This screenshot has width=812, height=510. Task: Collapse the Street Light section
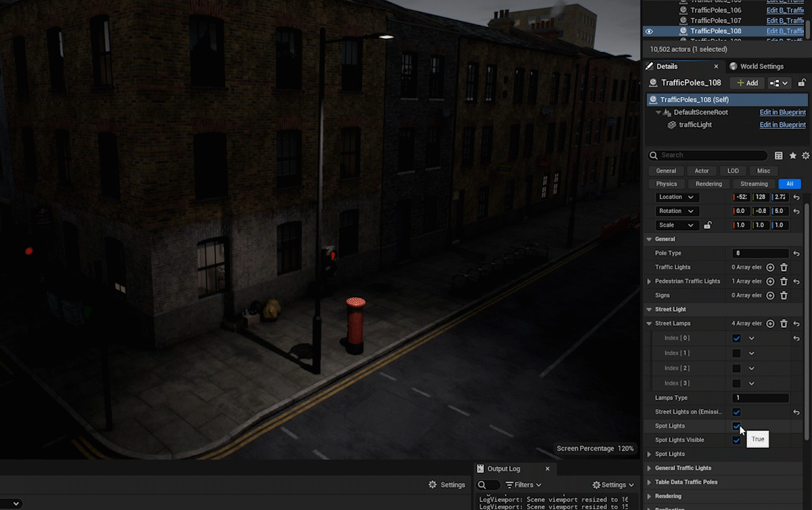[649, 310]
